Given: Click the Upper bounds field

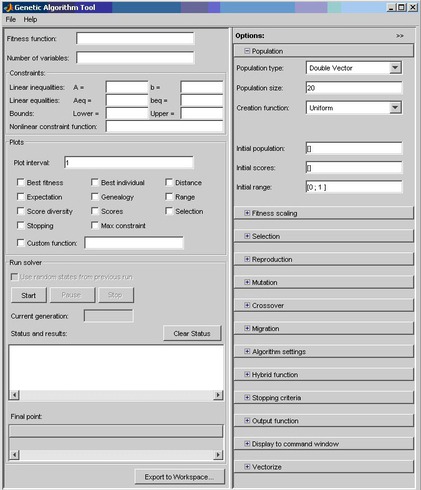Looking at the screenshot, I should [x=202, y=113].
